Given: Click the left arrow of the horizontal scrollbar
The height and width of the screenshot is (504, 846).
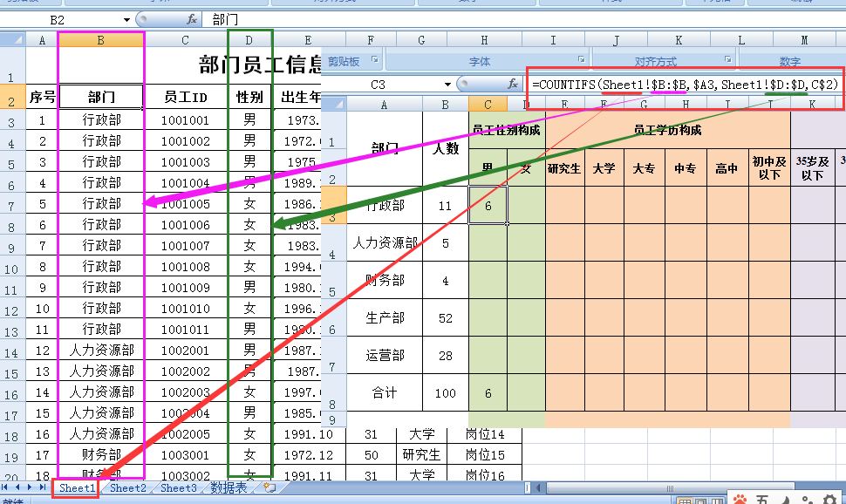Looking at the screenshot, I should pos(538,487).
